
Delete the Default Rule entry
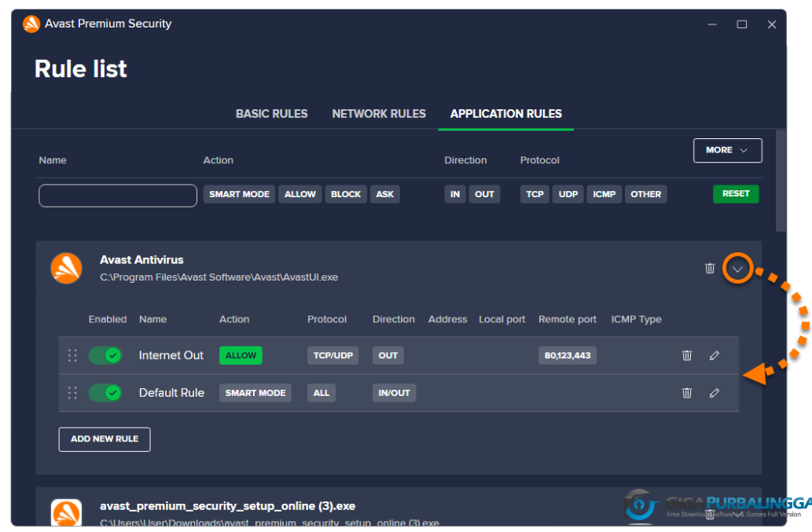[x=687, y=393]
